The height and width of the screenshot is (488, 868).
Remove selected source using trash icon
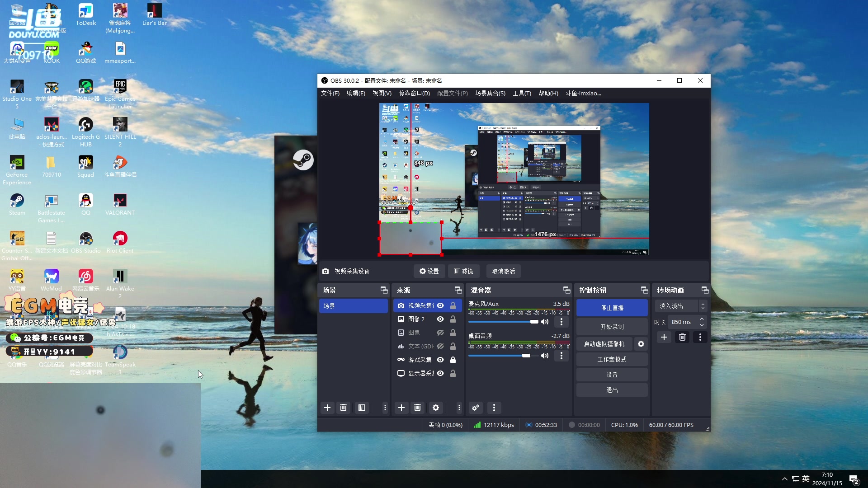click(x=418, y=408)
